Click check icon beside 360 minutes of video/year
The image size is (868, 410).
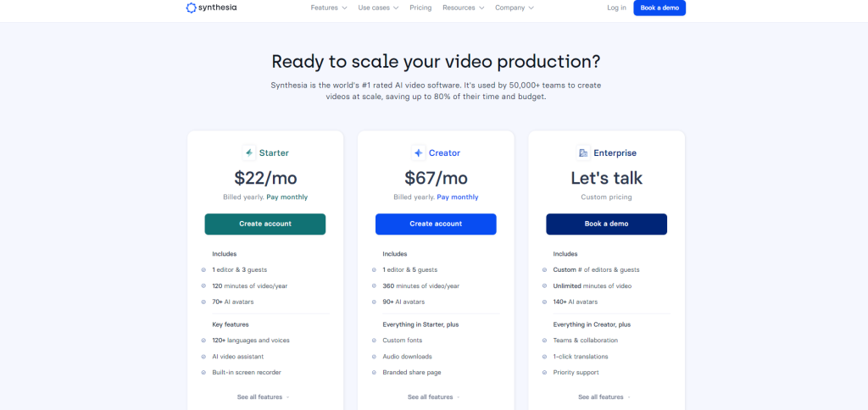click(374, 286)
